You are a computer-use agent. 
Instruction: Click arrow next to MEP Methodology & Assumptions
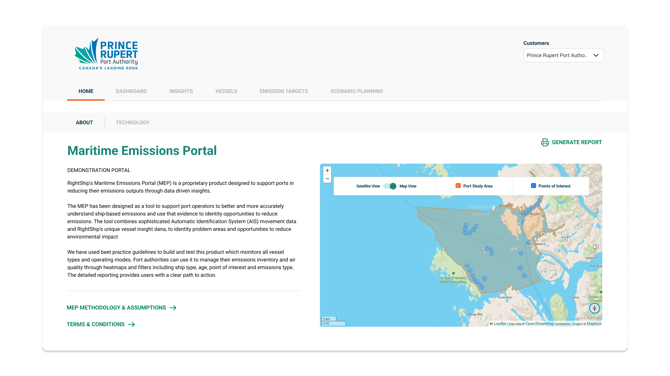173,308
